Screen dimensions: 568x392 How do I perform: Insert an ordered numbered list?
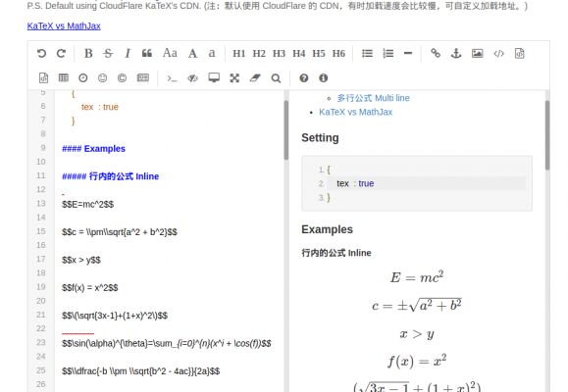click(387, 54)
